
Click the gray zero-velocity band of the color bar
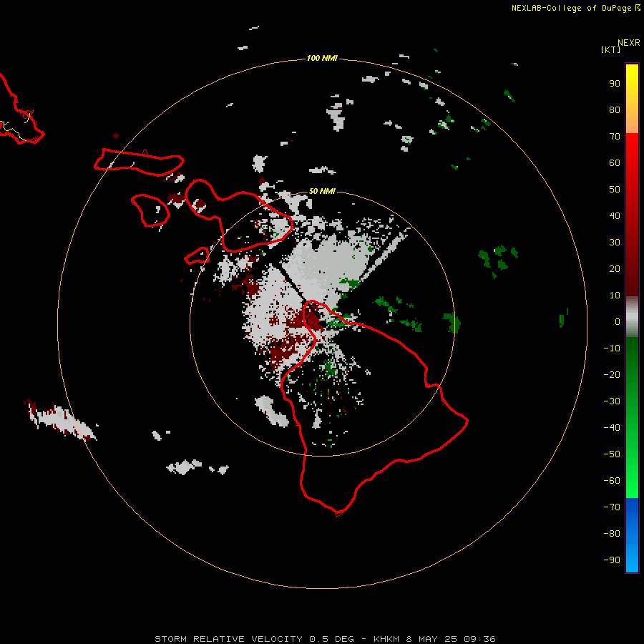click(x=632, y=317)
